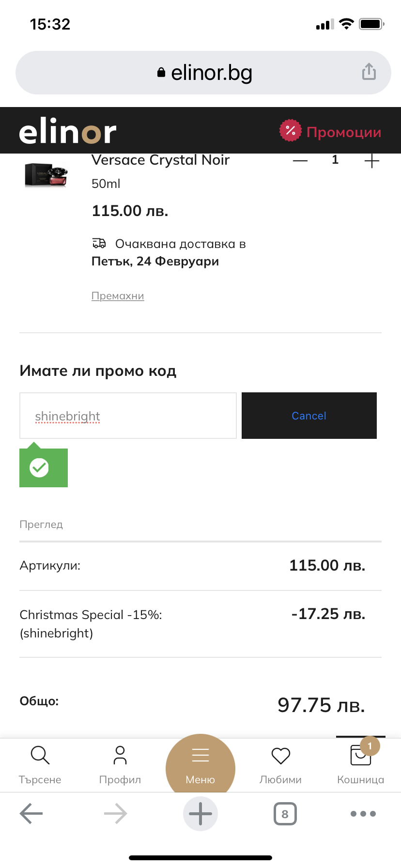Image resolution: width=401 pixels, height=868 pixels.
Task: Decrease Versace Crystal Noir quantity
Action: pos(300,161)
